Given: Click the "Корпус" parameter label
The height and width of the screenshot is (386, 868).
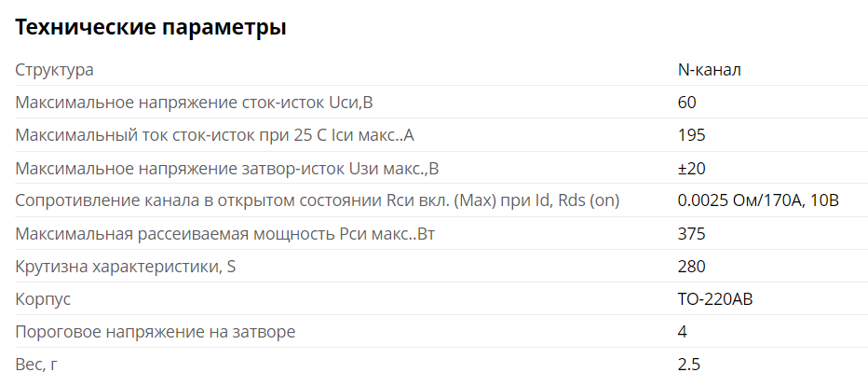Looking at the screenshot, I should (x=43, y=299).
